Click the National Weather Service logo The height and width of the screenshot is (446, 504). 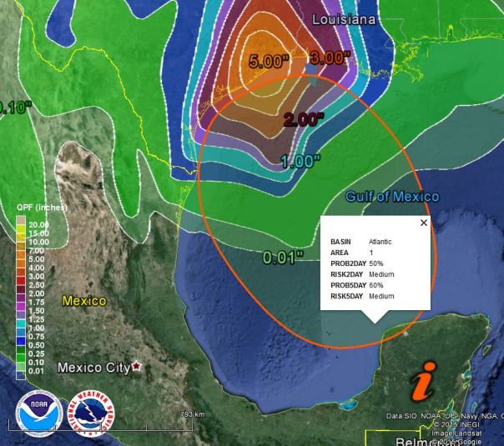(91, 414)
